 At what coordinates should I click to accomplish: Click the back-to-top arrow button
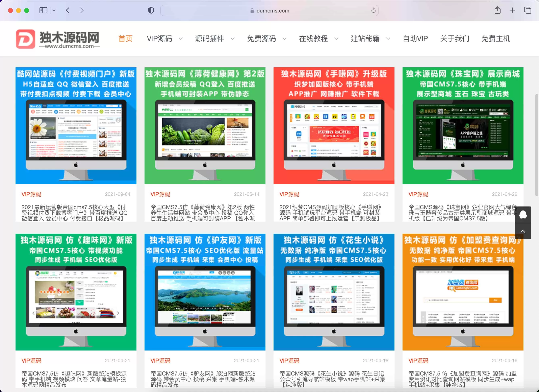pyautogui.click(x=523, y=231)
